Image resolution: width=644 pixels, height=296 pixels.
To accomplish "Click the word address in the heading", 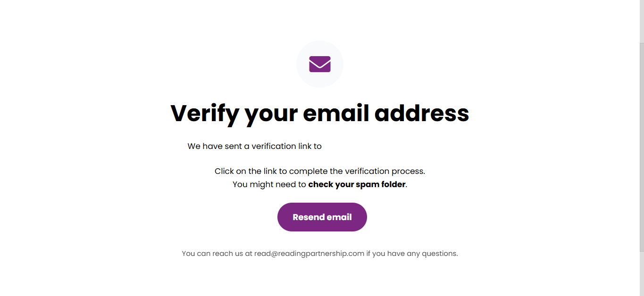I will click(x=422, y=113).
